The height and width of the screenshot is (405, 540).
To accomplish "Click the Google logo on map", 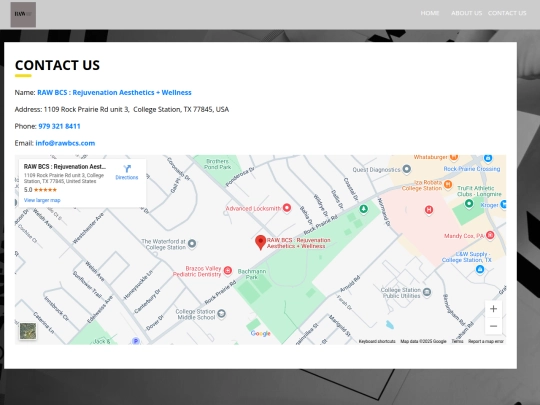I will point(261,333).
